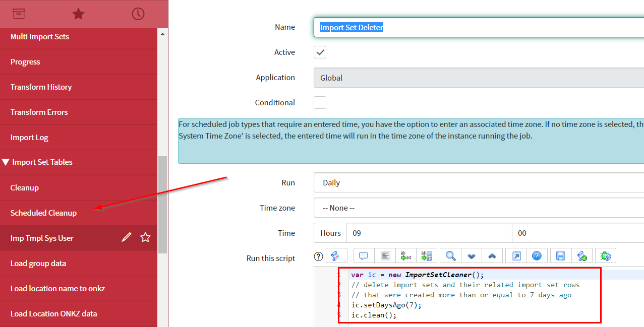This screenshot has width=644, height=327.
Task: Open the Run frequency Daily dropdown
Action: coord(454,182)
